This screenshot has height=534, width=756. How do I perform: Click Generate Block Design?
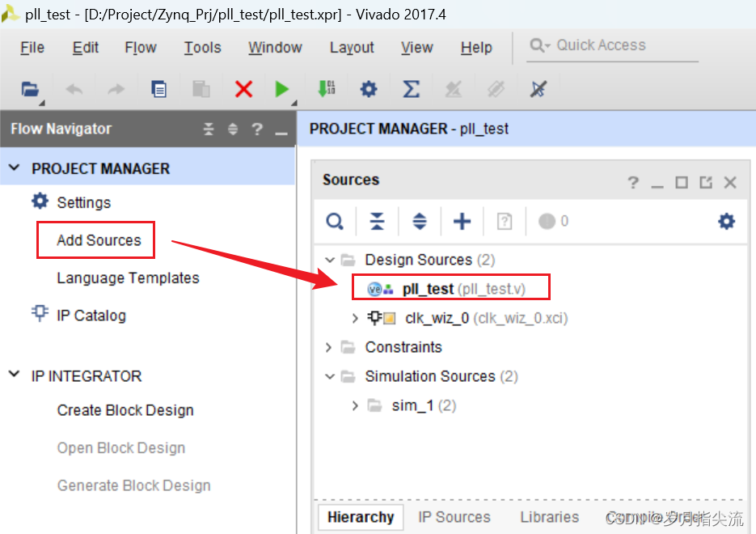pyautogui.click(x=133, y=485)
